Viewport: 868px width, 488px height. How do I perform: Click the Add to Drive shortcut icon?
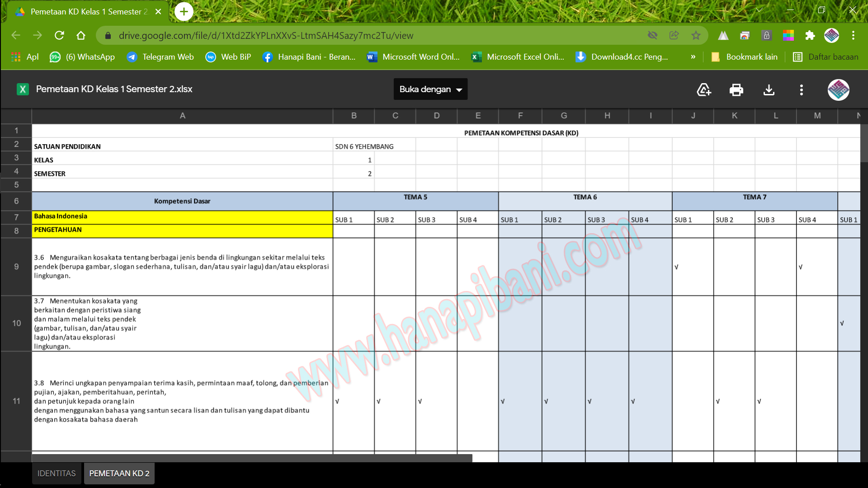click(704, 89)
